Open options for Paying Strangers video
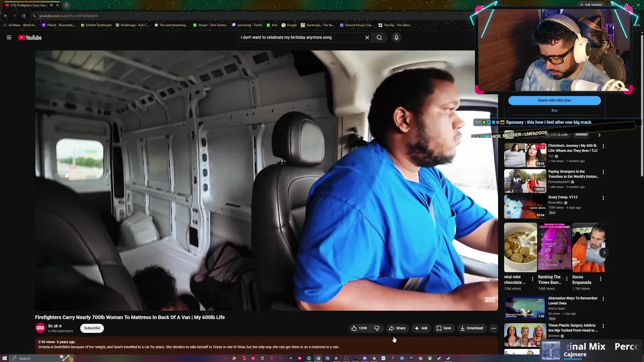 click(603, 172)
